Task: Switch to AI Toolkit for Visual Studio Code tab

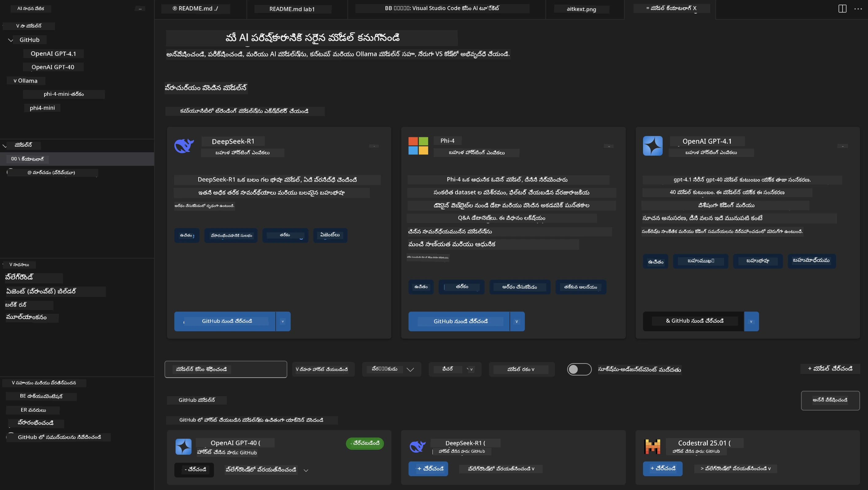Action: (x=442, y=8)
